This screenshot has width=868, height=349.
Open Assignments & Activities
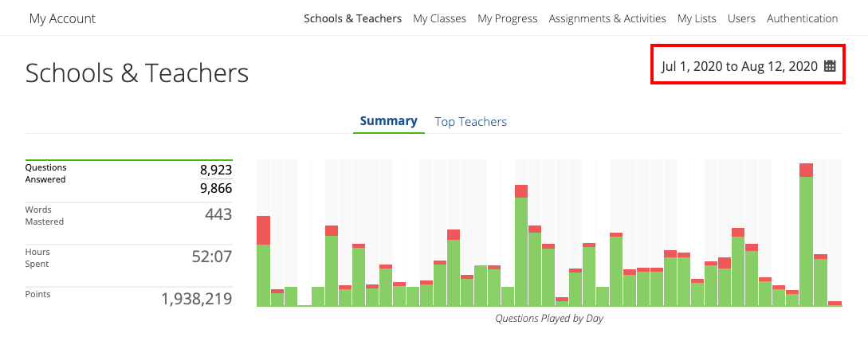pos(607,18)
